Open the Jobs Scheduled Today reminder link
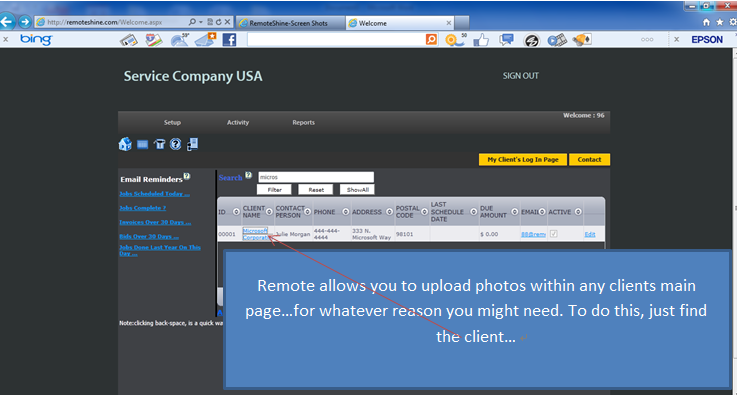 click(155, 194)
